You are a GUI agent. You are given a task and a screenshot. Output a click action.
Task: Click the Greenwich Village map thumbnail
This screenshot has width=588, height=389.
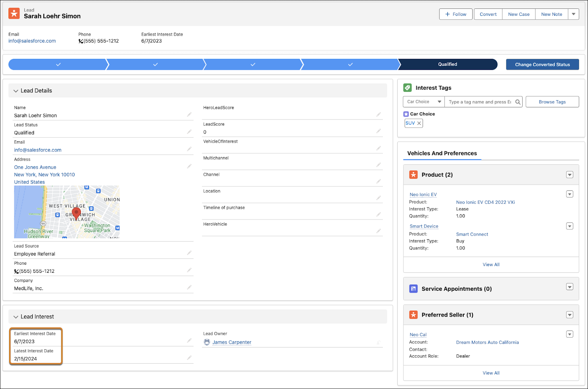[67, 212]
